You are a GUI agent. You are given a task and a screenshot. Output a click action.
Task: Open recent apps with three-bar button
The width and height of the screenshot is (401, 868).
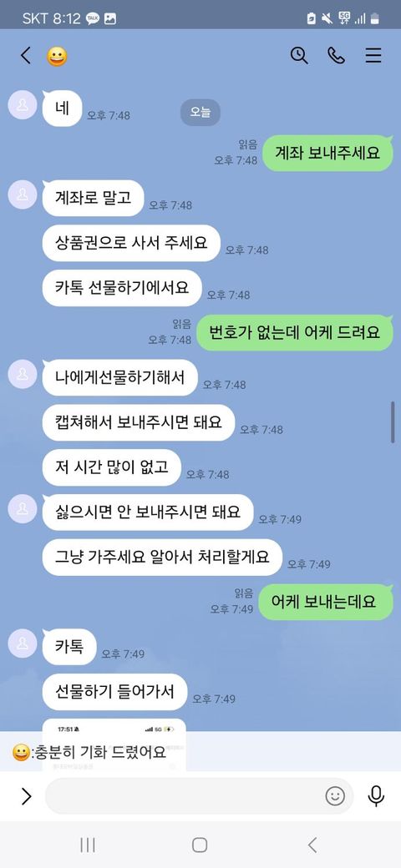(x=88, y=845)
